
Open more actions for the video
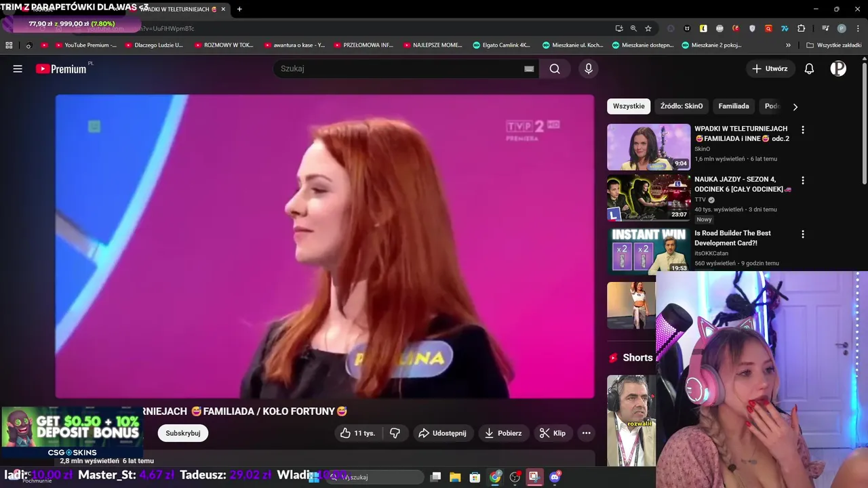[x=587, y=433]
